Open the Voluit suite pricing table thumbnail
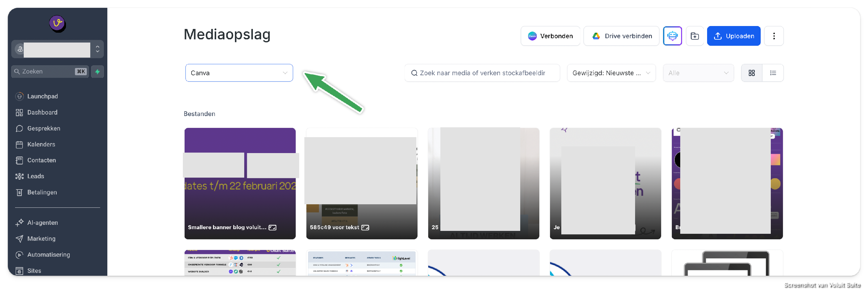The image size is (868, 296). click(x=240, y=263)
